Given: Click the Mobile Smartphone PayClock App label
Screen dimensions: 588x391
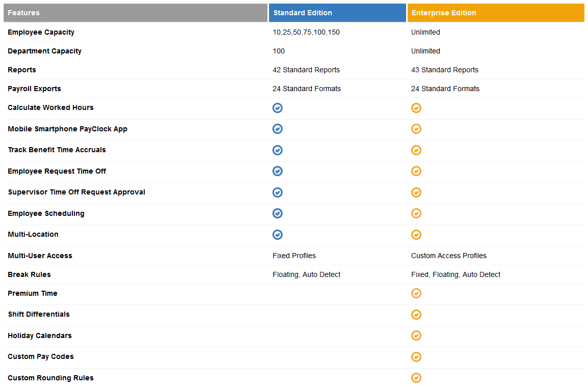Looking at the screenshot, I should pyautogui.click(x=67, y=129).
